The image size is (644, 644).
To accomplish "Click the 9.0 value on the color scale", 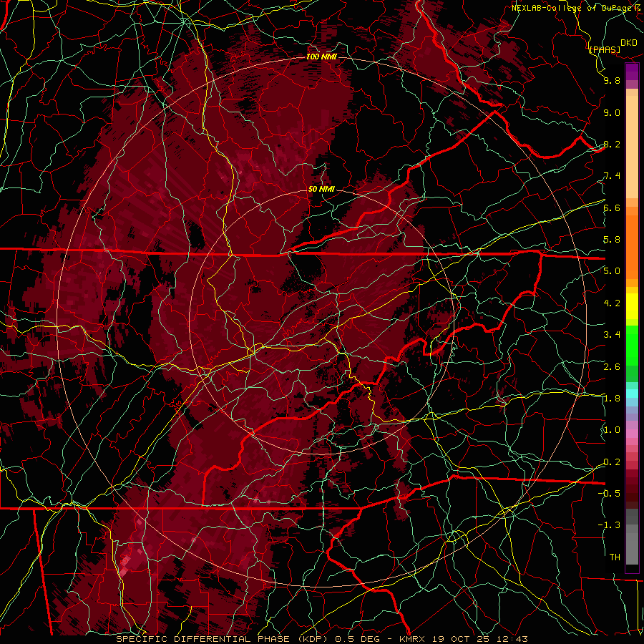I will (612, 112).
